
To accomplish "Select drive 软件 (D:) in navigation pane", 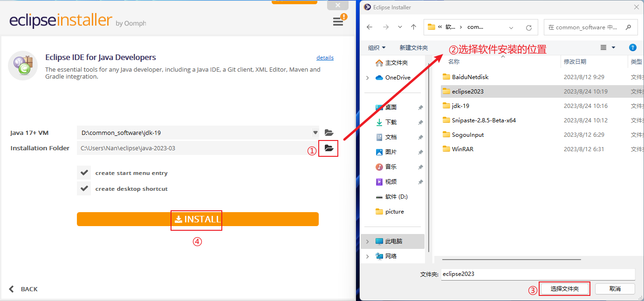I will pos(396,196).
